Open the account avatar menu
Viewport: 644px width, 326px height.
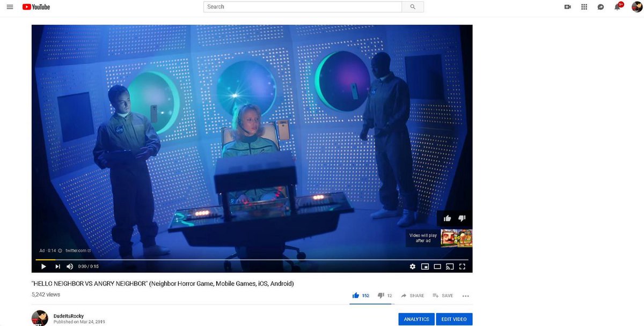[637, 7]
